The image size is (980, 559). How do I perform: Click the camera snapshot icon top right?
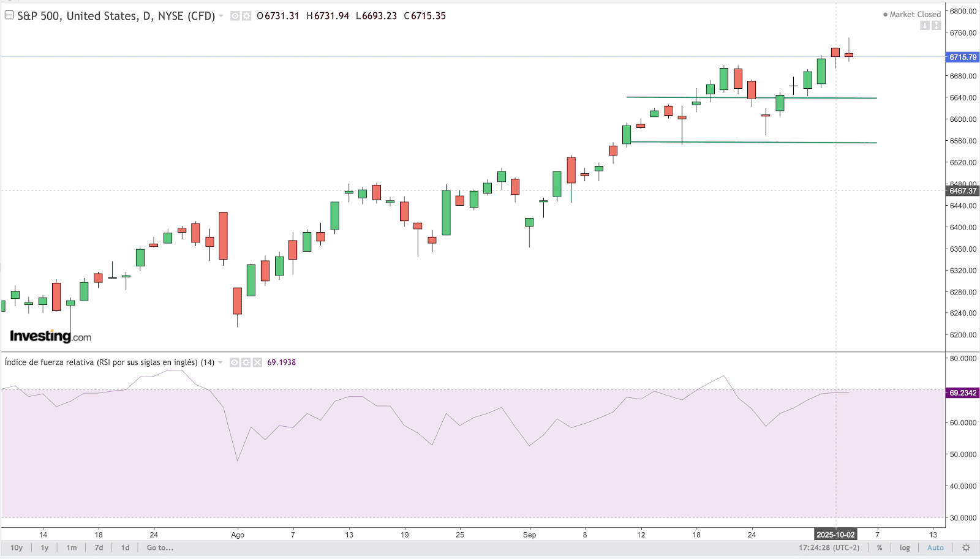(936, 25)
